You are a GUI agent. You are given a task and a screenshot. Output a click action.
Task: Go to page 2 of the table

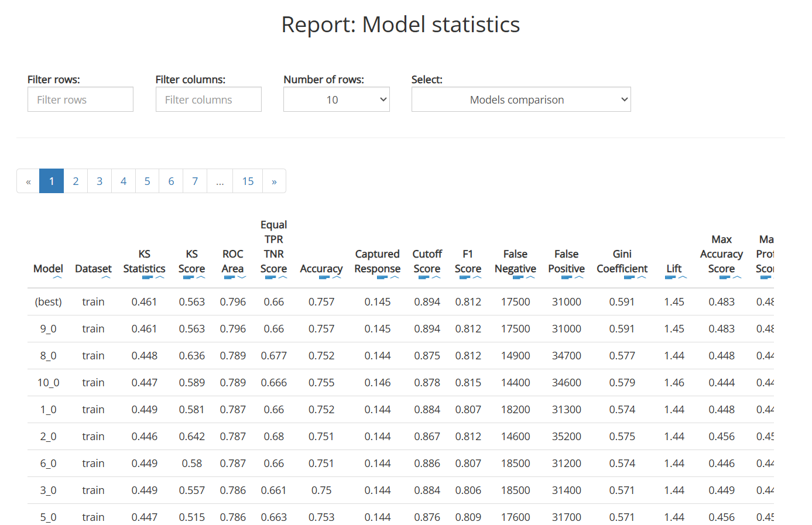(x=76, y=181)
